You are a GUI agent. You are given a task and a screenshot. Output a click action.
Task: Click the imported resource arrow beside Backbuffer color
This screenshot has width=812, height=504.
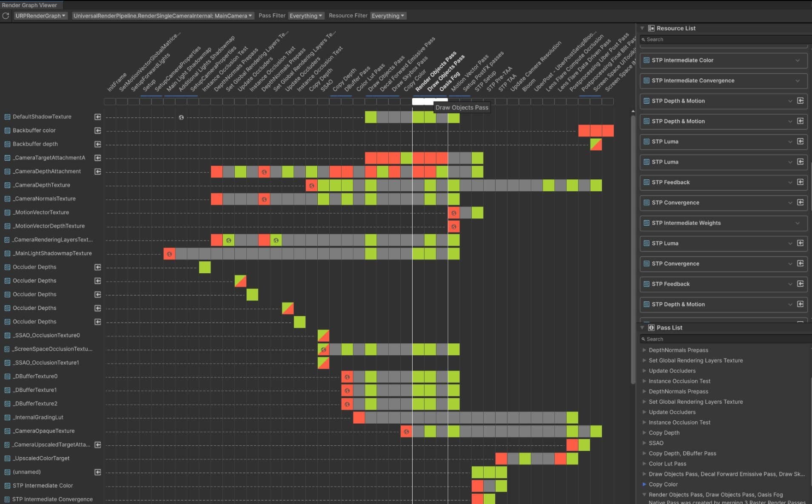[97, 130]
